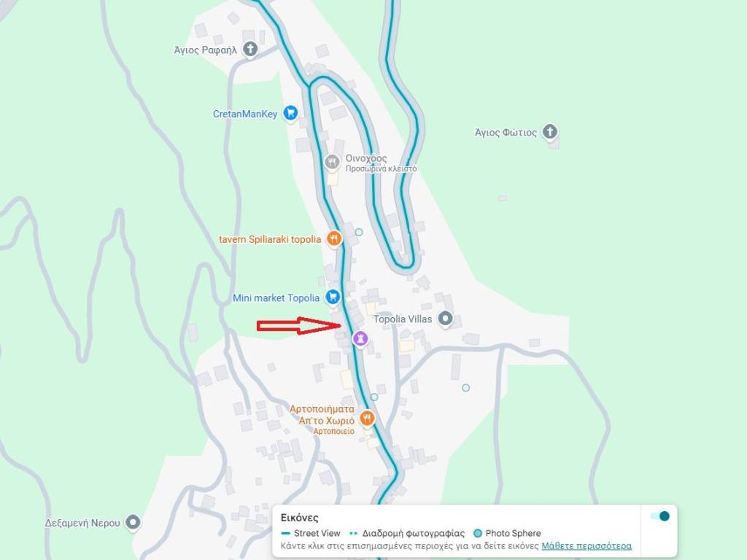
Task: Select the Topolia Villas text label
Action: coord(403,319)
